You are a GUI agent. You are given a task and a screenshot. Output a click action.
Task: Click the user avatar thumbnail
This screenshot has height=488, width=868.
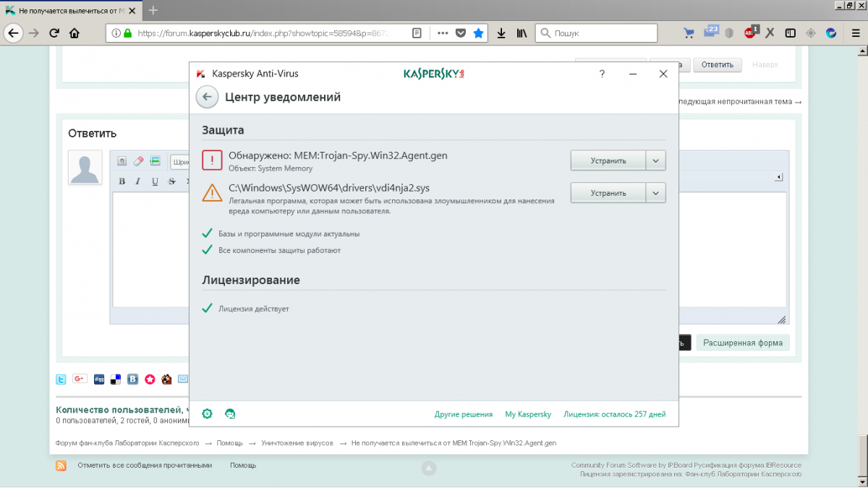tap(85, 168)
